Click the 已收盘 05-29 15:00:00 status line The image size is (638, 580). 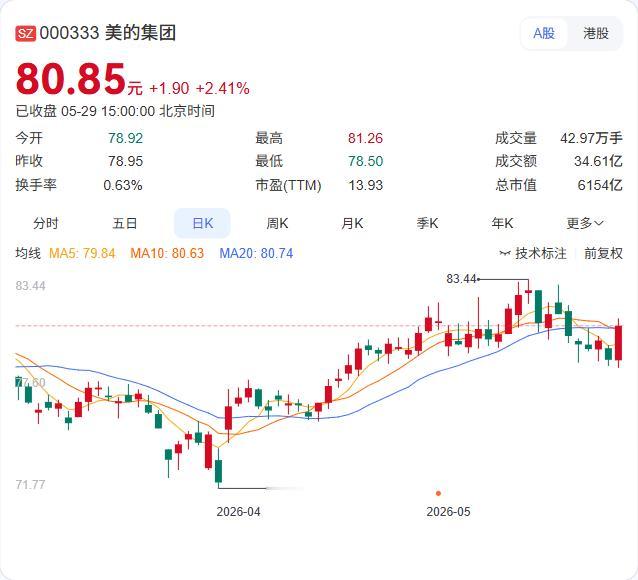click(115, 111)
